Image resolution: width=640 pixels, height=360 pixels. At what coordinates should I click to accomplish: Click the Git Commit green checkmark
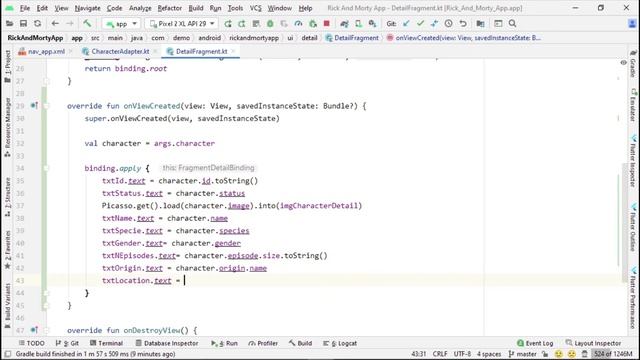click(x=420, y=24)
